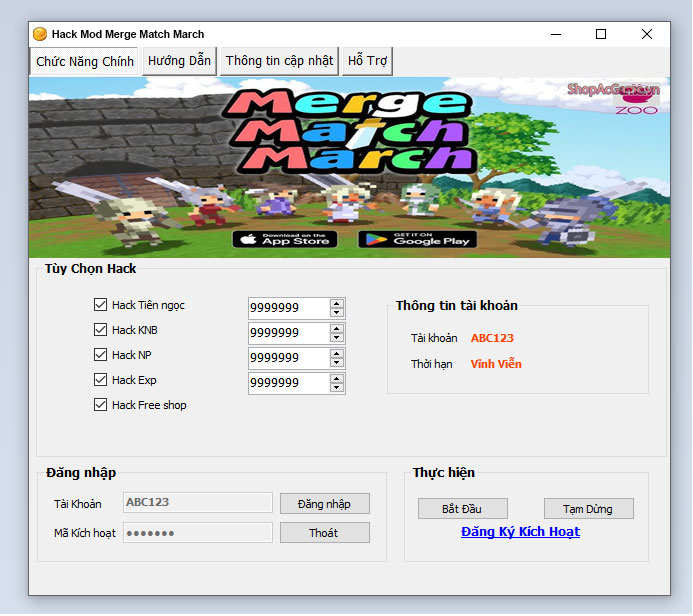Click the coin app icon in title bar
This screenshot has width=693, height=616.
40,34
